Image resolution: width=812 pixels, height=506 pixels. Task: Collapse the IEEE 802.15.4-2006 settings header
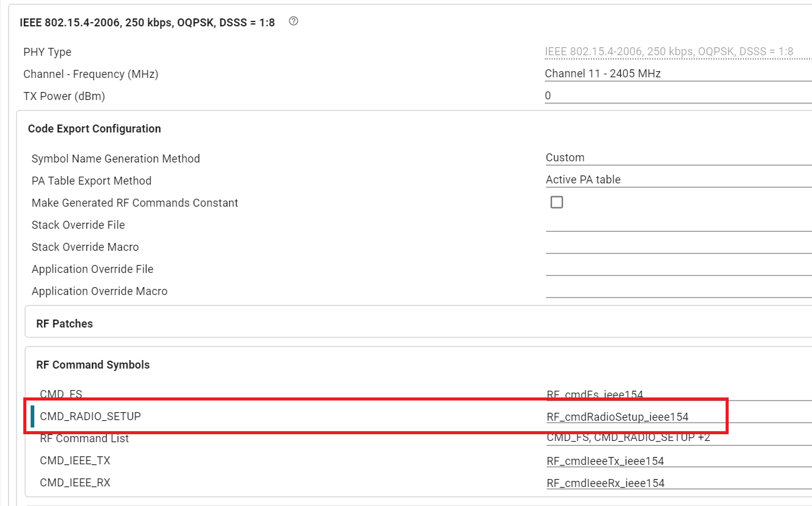point(147,23)
